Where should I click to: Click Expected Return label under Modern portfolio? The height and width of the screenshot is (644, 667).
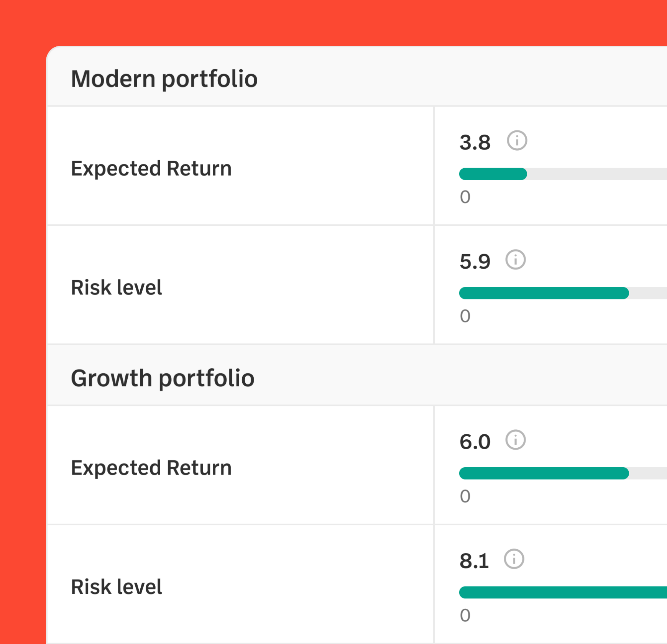[151, 169]
